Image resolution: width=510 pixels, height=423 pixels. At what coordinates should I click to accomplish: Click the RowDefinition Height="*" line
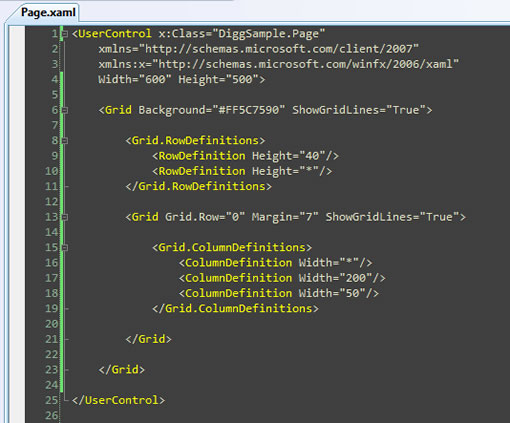pos(242,171)
